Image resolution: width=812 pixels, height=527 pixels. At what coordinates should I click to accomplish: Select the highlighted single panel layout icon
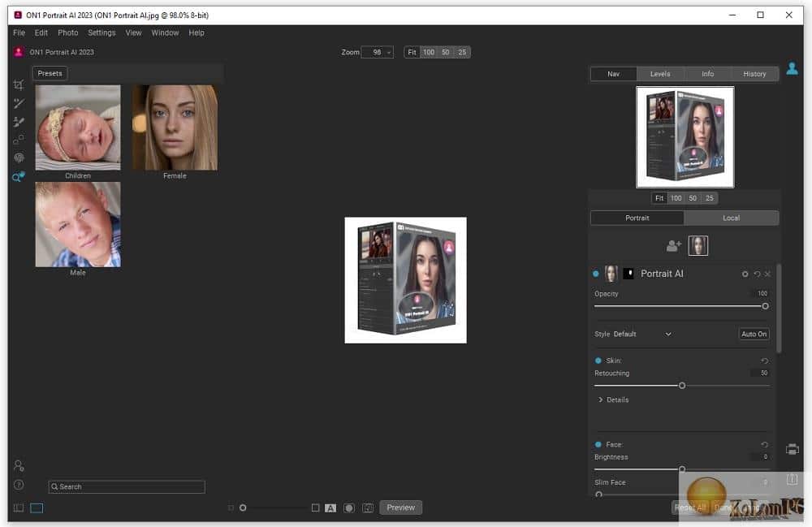click(37, 508)
